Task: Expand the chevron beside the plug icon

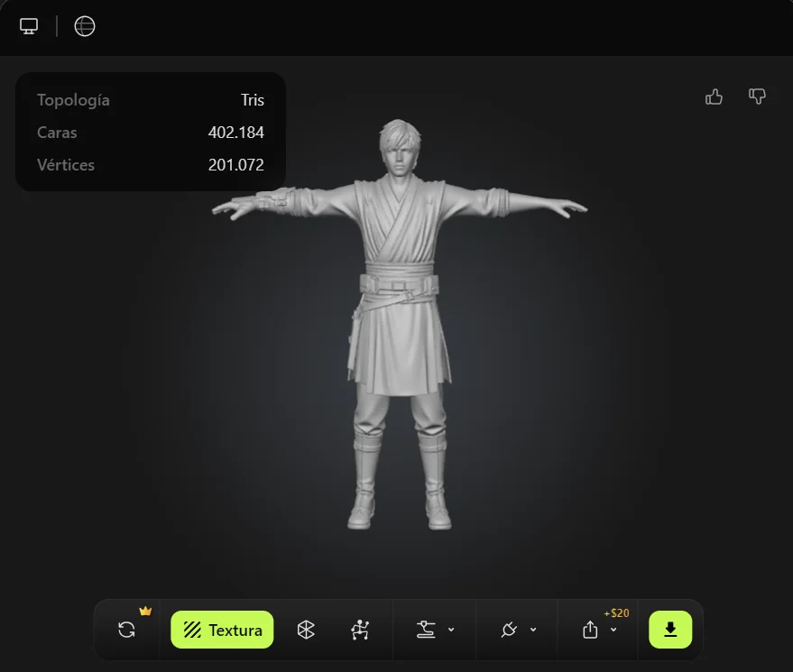Action: [x=533, y=630]
